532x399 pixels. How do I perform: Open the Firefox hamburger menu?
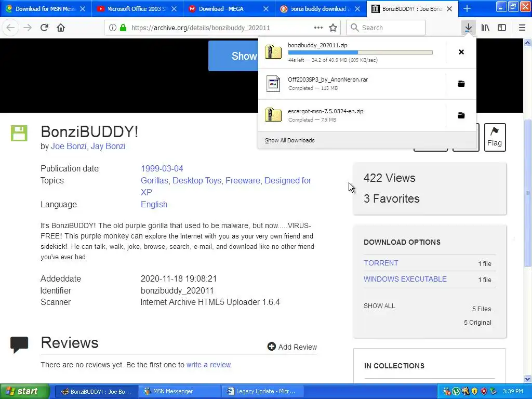522,28
